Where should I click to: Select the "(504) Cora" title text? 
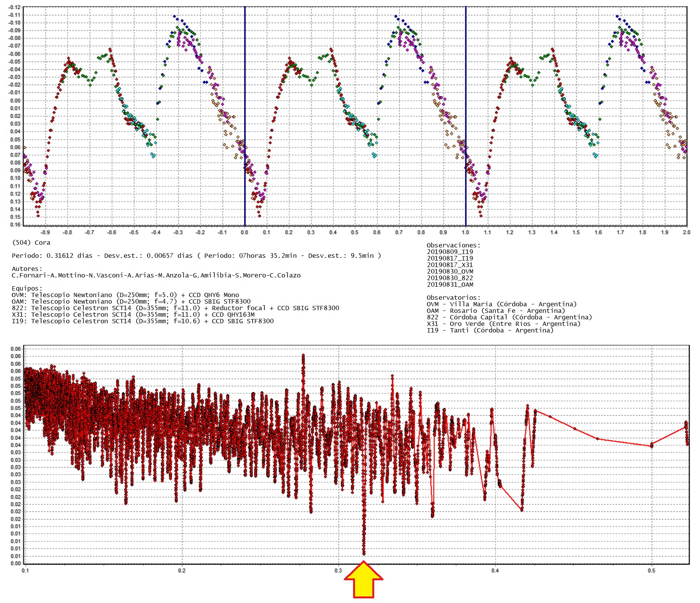coord(31,242)
